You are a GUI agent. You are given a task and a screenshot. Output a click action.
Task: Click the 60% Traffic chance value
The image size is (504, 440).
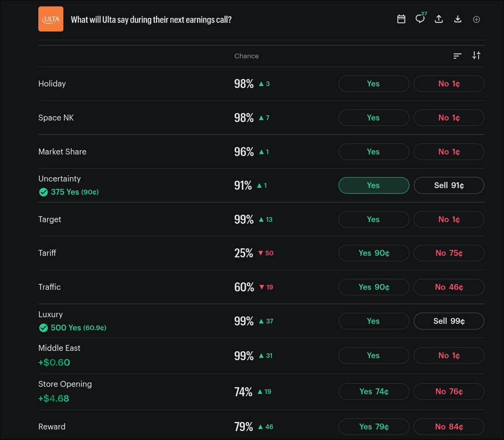(244, 287)
